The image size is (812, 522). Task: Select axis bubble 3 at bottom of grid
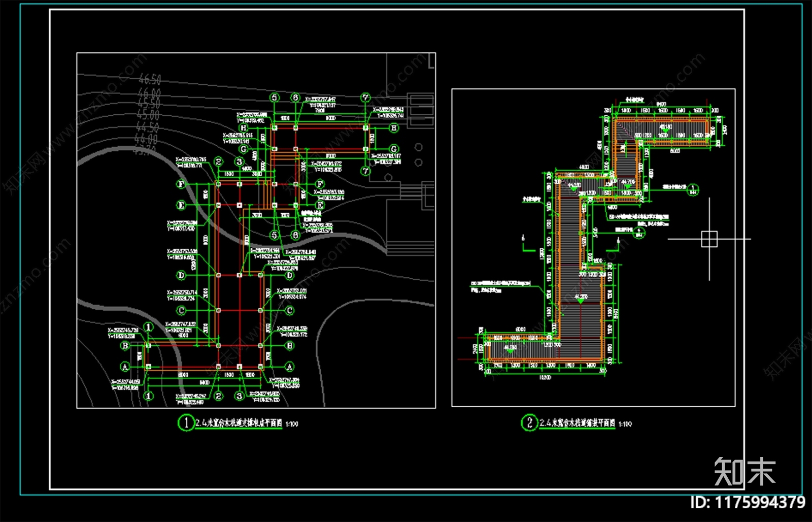click(x=240, y=396)
